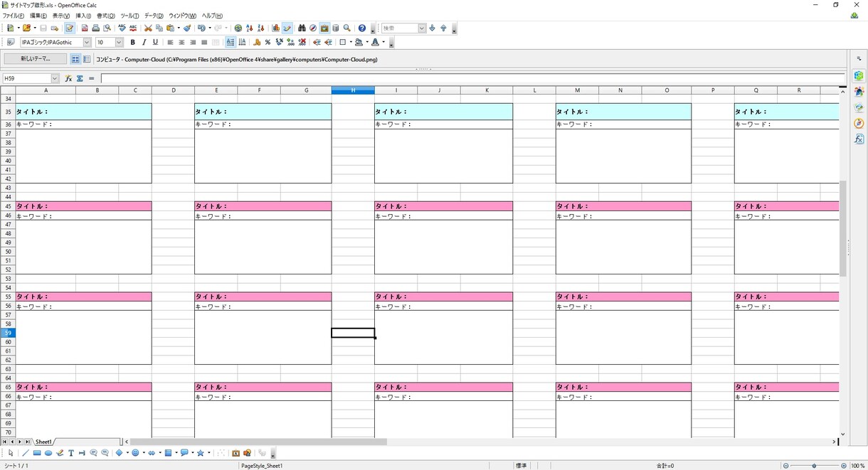Open the font name dropdown

click(x=87, y=43)
